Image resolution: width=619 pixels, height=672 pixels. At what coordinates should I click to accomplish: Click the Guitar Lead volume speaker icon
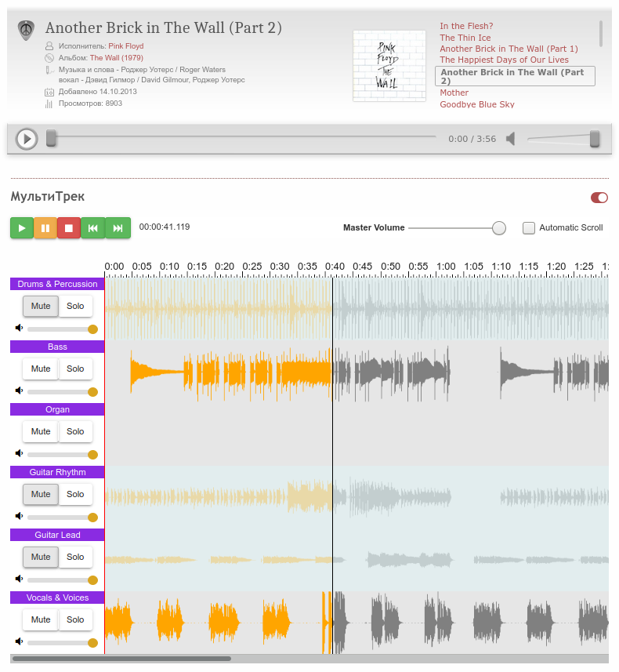click(x=19, y=579)
